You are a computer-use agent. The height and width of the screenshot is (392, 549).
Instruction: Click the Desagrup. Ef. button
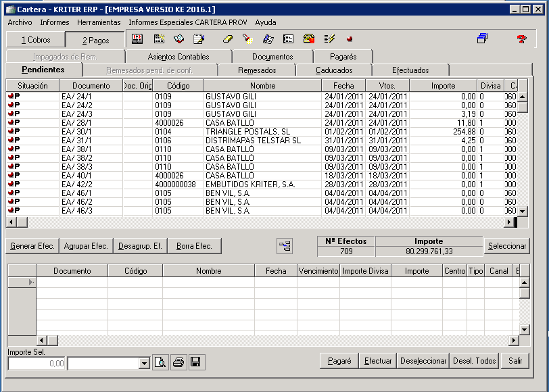click(x=140, y=246)
